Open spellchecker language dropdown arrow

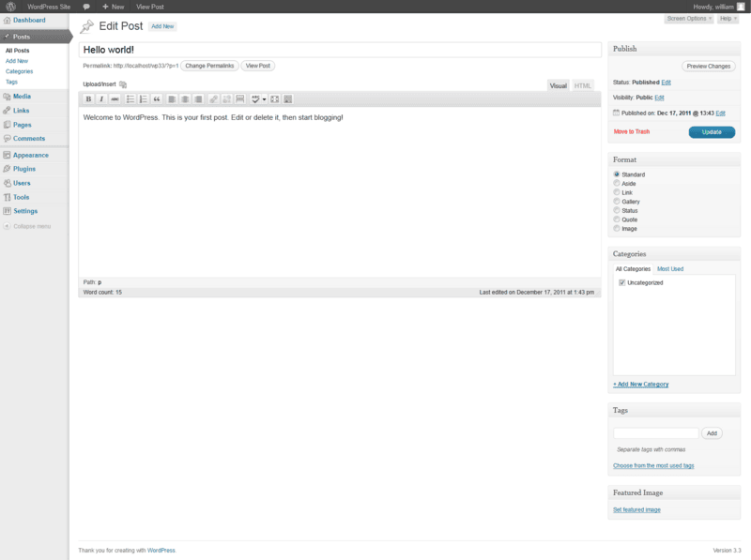tap(264, 99)
